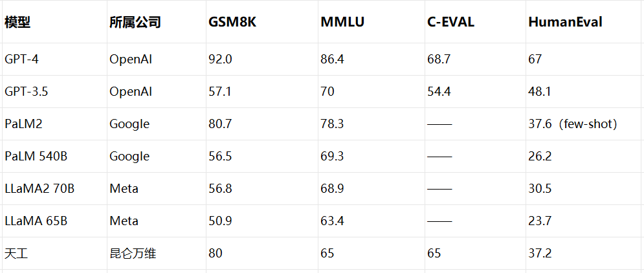Click the 天工 model cell
Image resolution: width=644 pixels, height=273 pixels.
[x=16, y=254]
